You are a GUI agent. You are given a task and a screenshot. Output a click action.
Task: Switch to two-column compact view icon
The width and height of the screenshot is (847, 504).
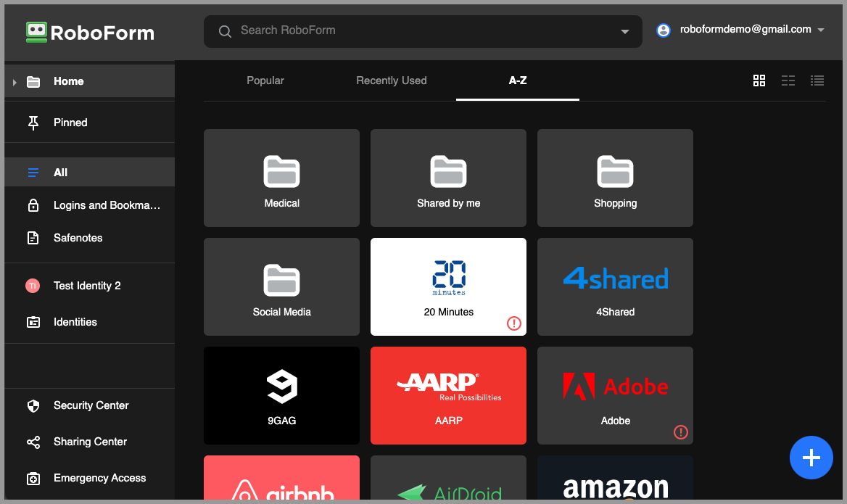(788, 80)
